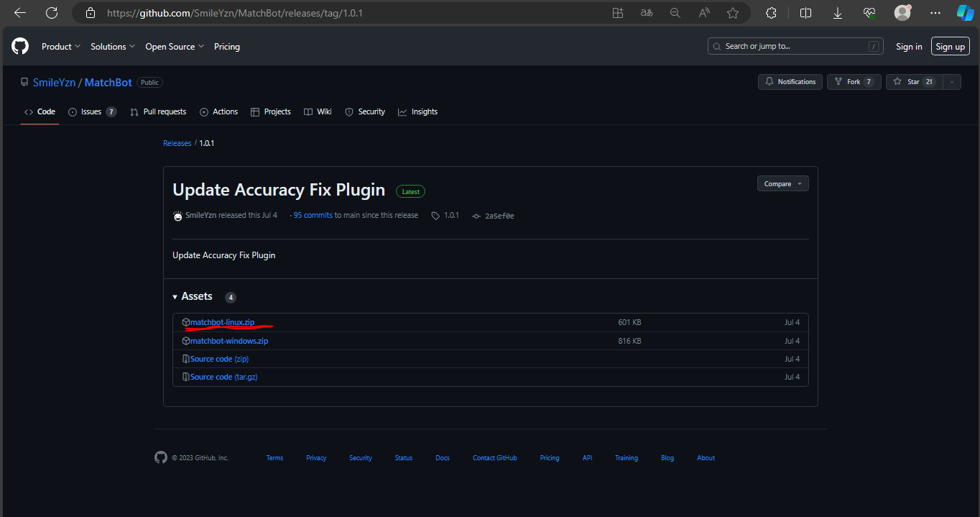This screenshot has height=517, width=980.
Task: Open the footer Contact GitHub link
Action: (x=494, y=458)
